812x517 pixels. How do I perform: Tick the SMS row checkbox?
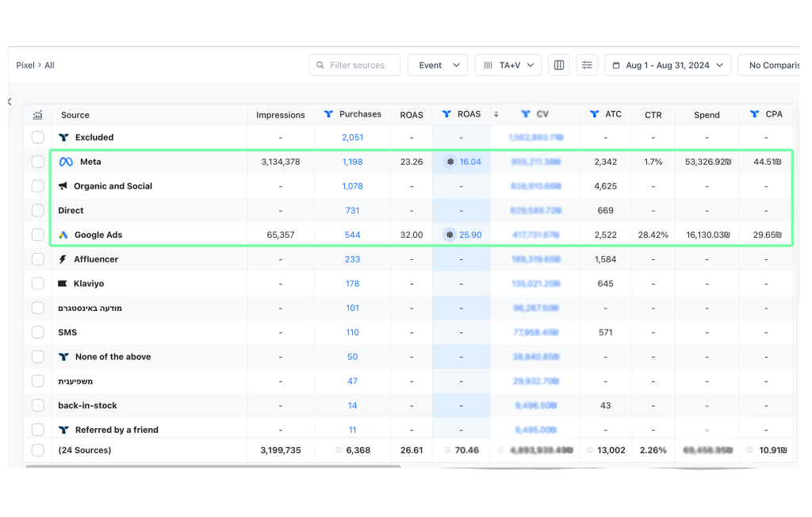[x=38, y=332]
